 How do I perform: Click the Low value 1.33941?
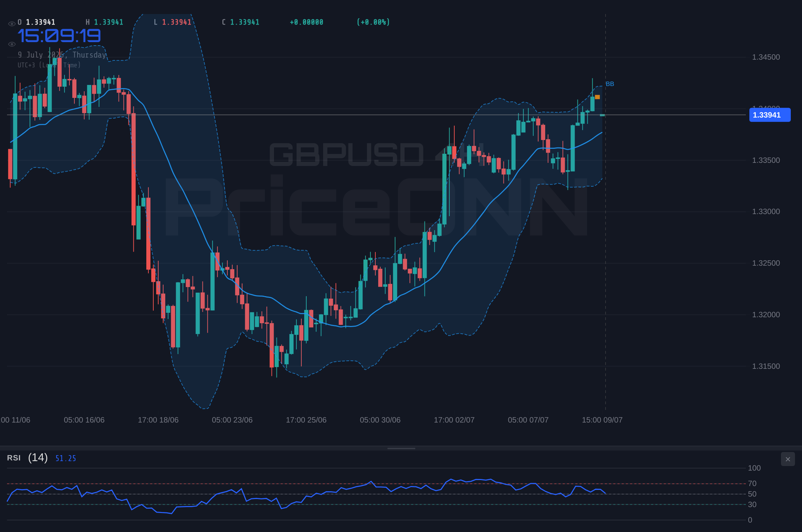point(177,22)
